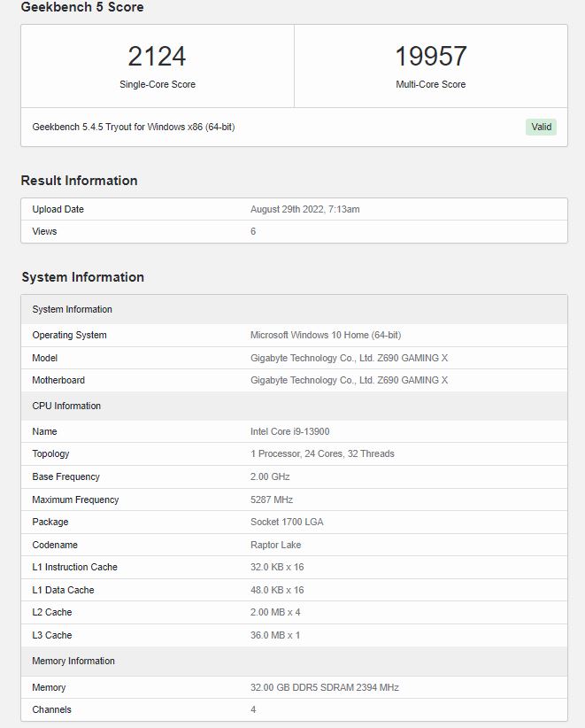Screen dimensions: 585x728
Task: Click the Motherboard row label
Action: 58,380
